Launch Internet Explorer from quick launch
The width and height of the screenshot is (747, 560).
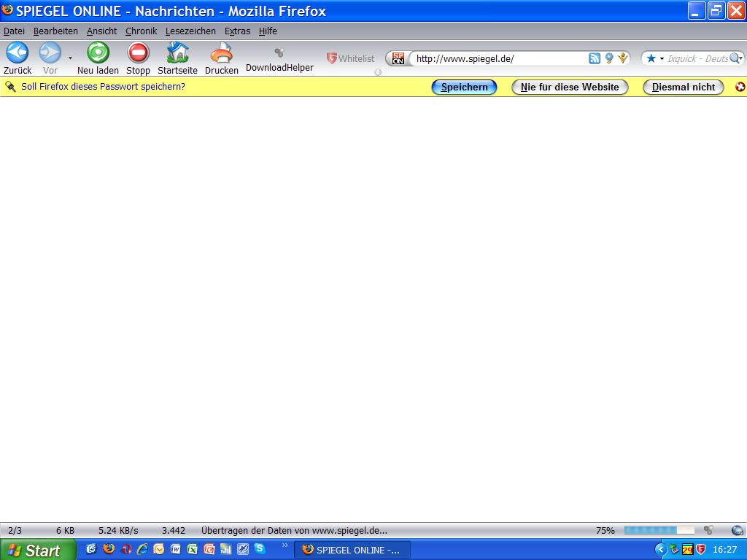pyautogui.click(x=142, y=549)
